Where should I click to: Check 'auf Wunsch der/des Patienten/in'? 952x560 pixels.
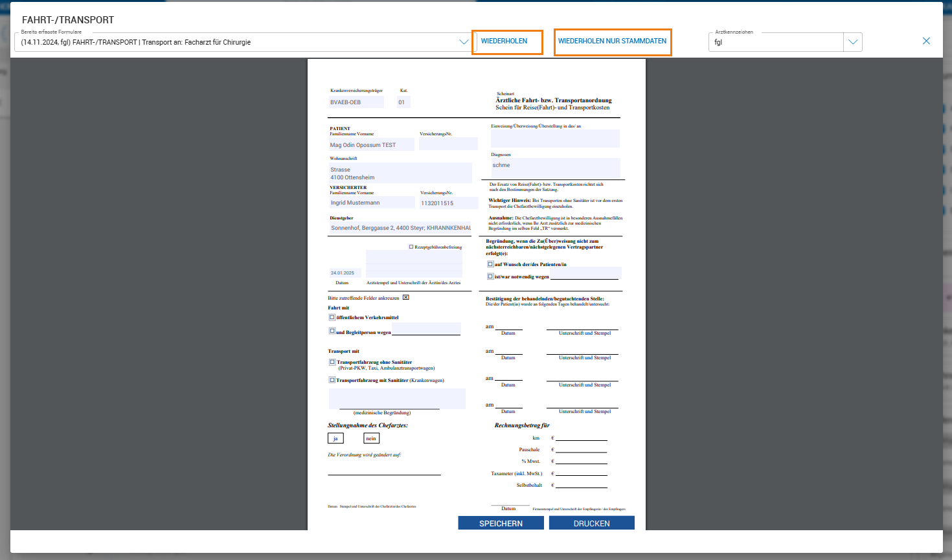490,264
